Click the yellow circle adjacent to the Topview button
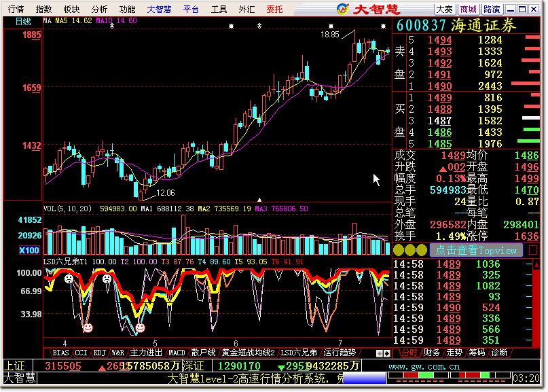Screen dimensions: 548x392 (422, 250)
